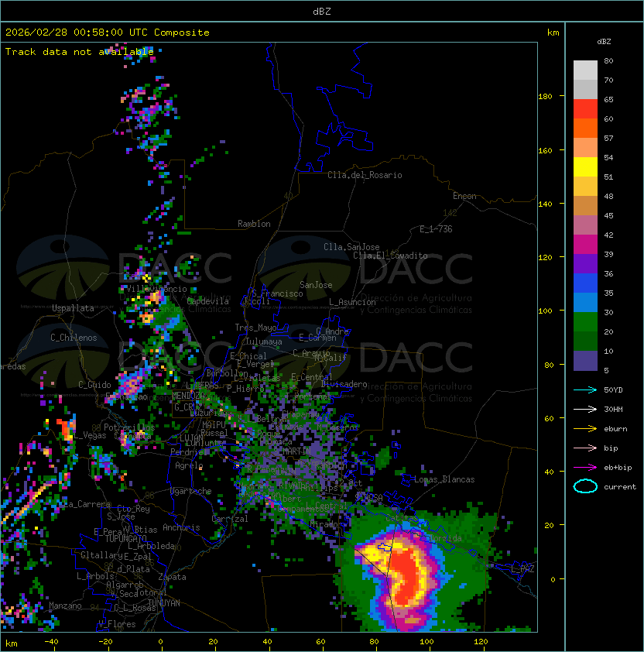Screen dimensions: 644x652
Task: Click the yellow eburn arrow icon
Action: tap(585, 429)
